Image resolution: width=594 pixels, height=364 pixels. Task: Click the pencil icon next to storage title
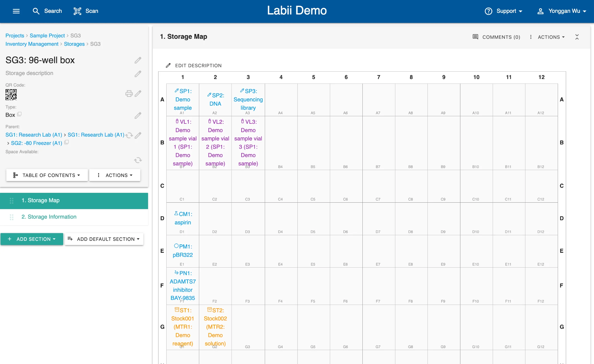coord(138,60)
